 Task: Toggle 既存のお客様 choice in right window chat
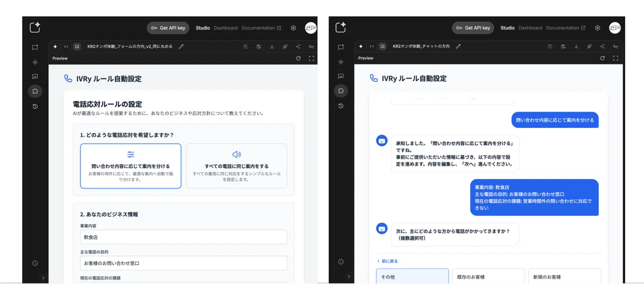488,276
